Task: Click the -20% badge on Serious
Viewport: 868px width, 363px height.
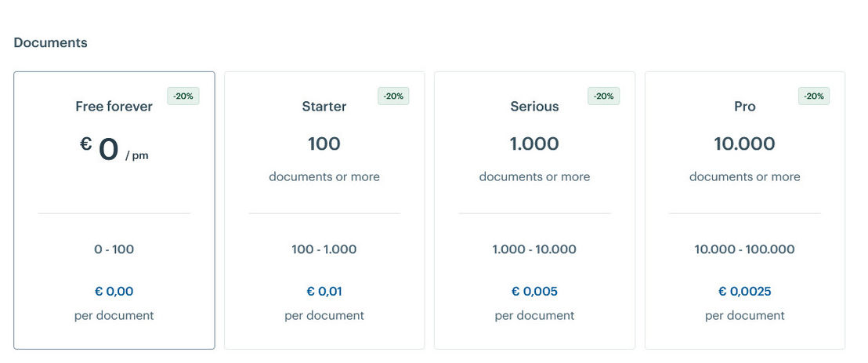Action: point(604,96)
